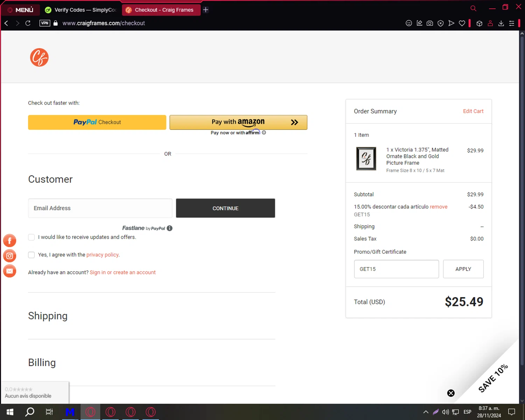Select the Checkout - Craig Frames tab
This screenshot has height=420, width=525.
(161, 10)
